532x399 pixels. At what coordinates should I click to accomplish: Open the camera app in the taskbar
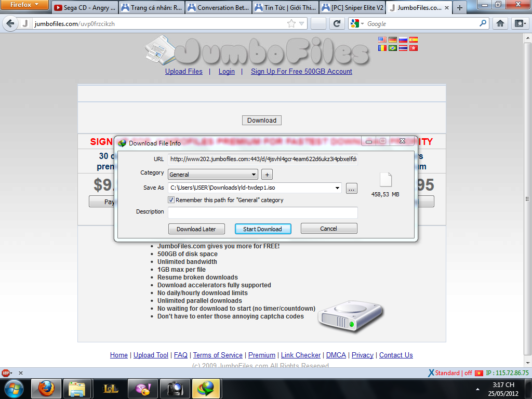(x=175, y=389)
